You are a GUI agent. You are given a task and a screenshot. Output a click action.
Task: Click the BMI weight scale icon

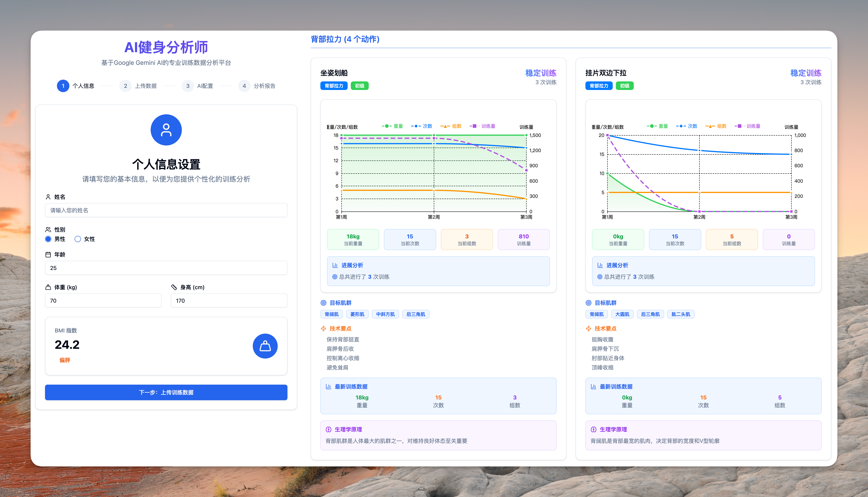265,346
